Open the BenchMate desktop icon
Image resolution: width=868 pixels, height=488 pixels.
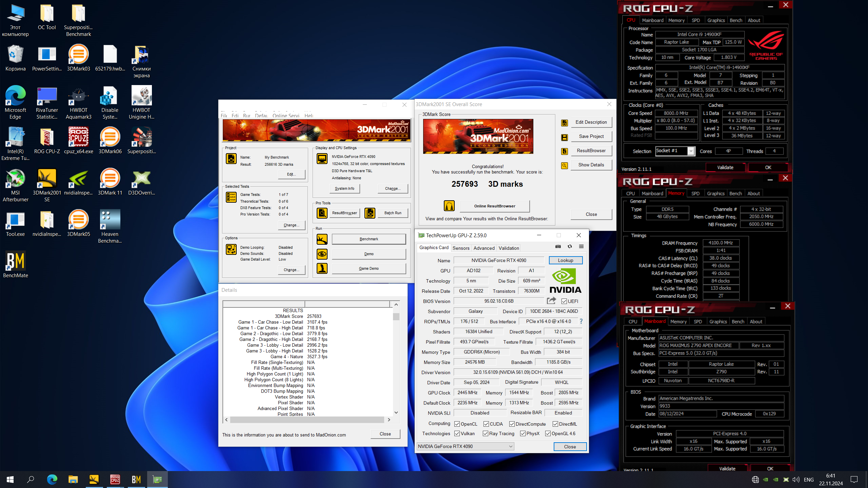pos(15,265)
